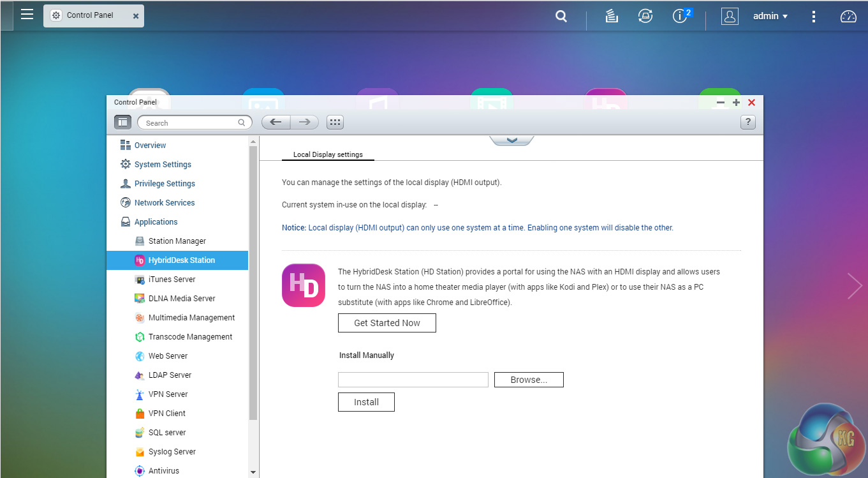Expand Privilege Settings category
This screenshot has height=478, width=868.
pos(165,184)
